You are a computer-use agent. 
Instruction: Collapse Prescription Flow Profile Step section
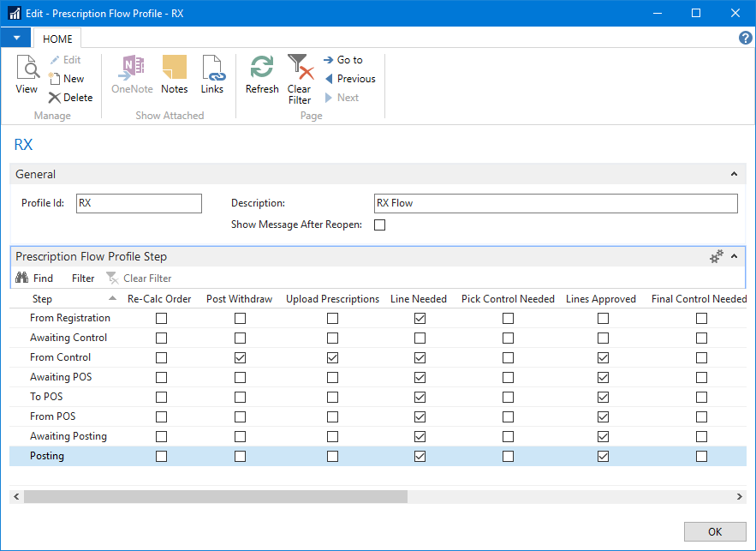click(x=734, y=256)
